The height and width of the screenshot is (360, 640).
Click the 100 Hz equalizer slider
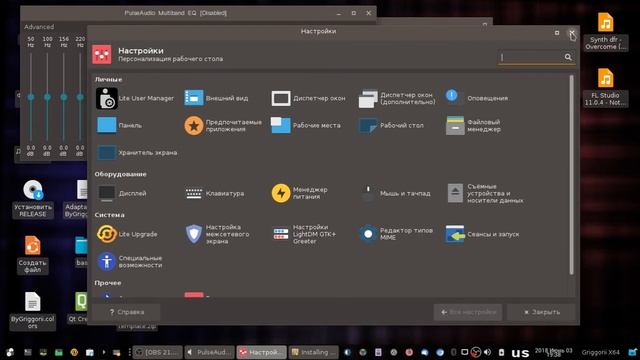(47, 97)
